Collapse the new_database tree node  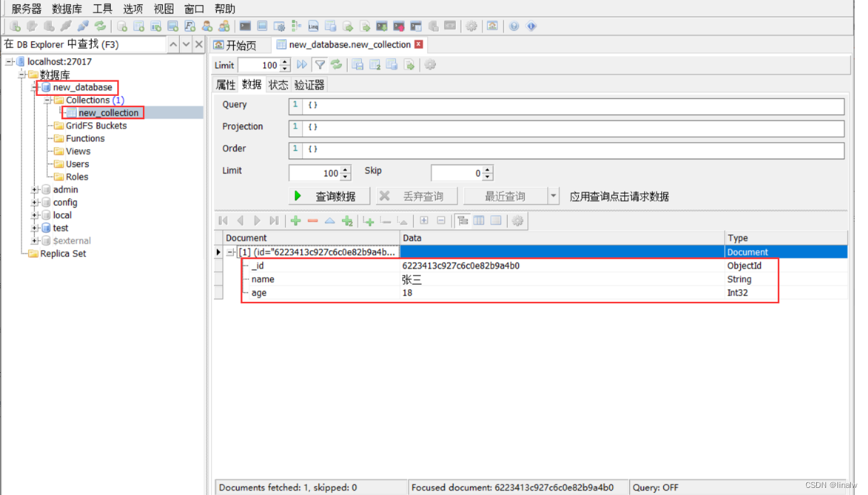click(x=34, y=87)
